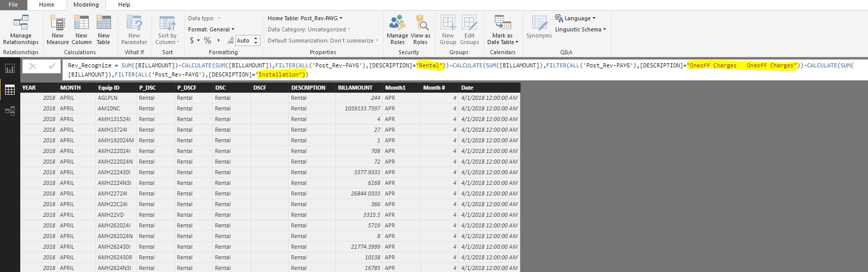The height and width of the screenshot is (272, 868).
Task: Open Manage Relationships
Action: [20, 30]
